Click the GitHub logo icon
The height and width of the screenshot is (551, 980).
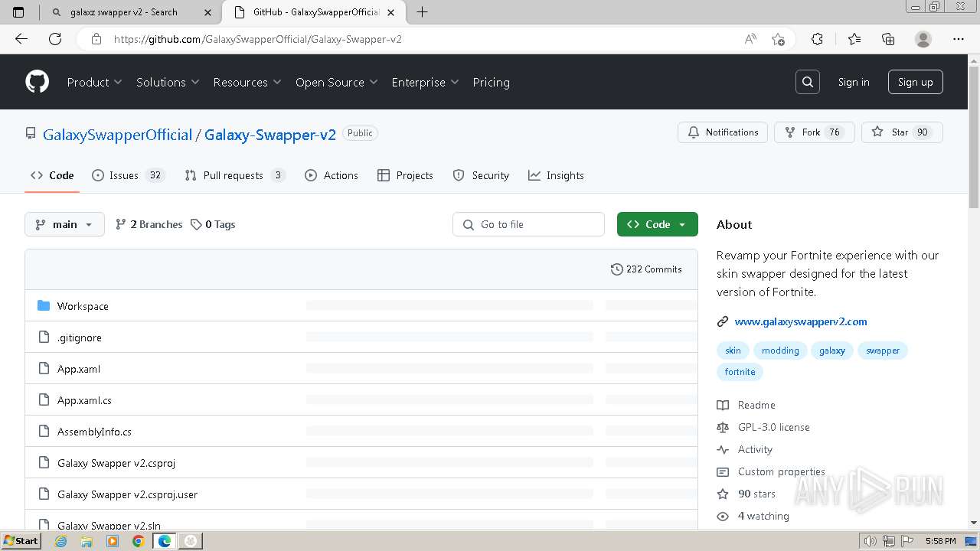37,82
